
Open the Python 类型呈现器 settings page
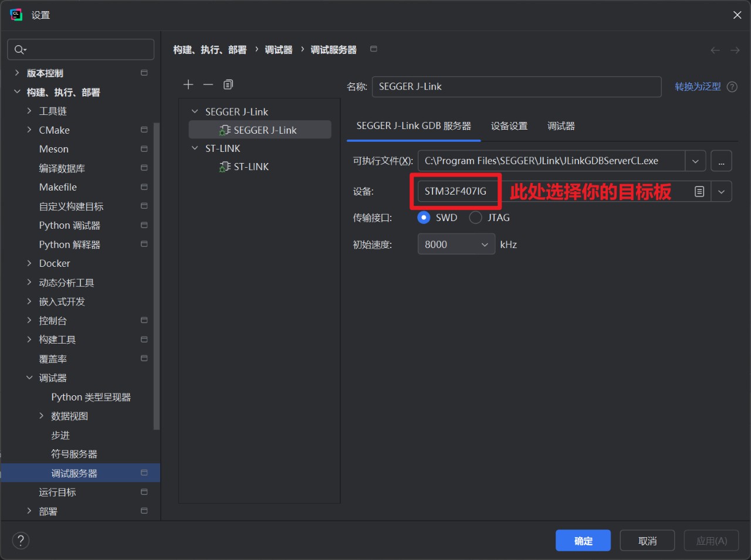(x=91, y=397)
